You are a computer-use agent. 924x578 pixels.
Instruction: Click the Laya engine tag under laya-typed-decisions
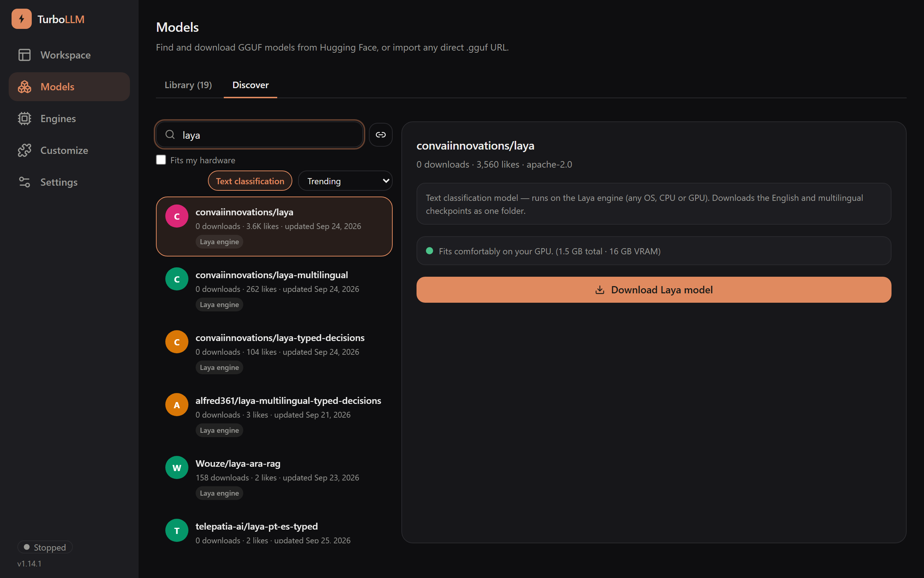click(x=219, y=367)
